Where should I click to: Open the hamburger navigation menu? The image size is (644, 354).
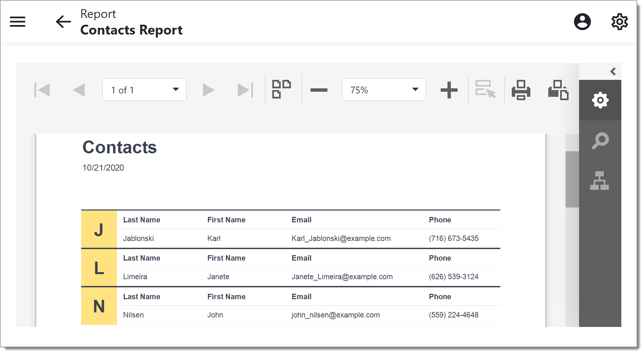point(18,22)
